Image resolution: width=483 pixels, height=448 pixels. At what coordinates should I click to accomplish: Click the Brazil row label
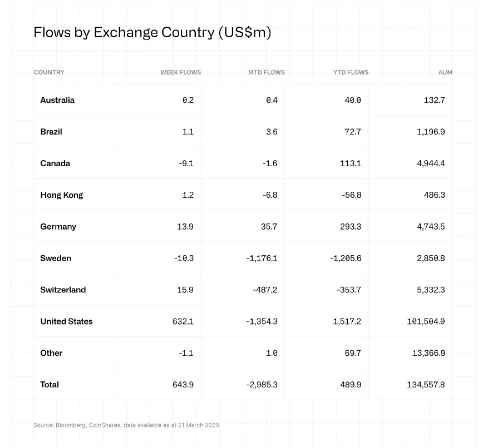[x=51, y=132]
